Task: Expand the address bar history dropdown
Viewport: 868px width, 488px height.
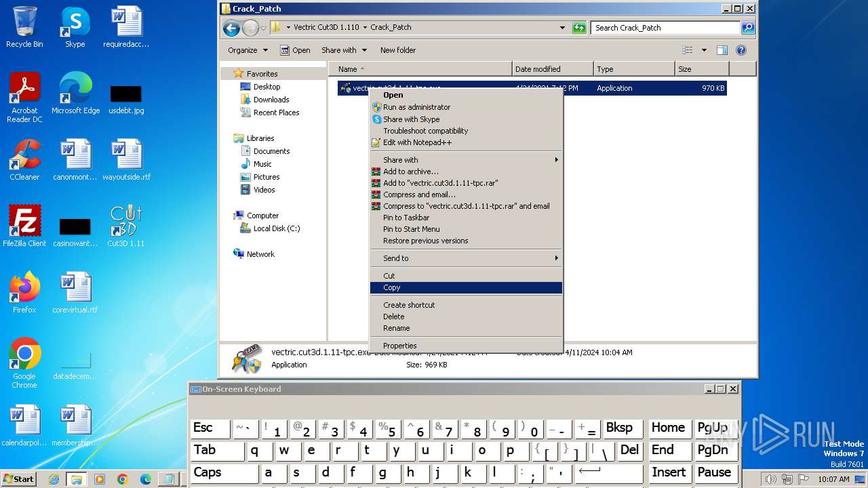Action: (x=562, y=28)
